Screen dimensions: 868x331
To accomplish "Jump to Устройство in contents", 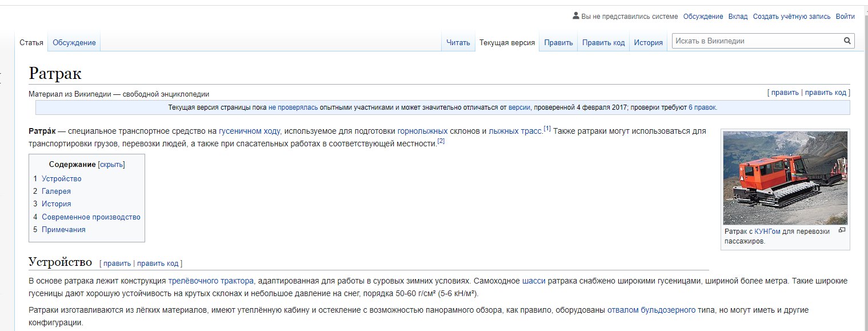I will click(x=62, y=179).
